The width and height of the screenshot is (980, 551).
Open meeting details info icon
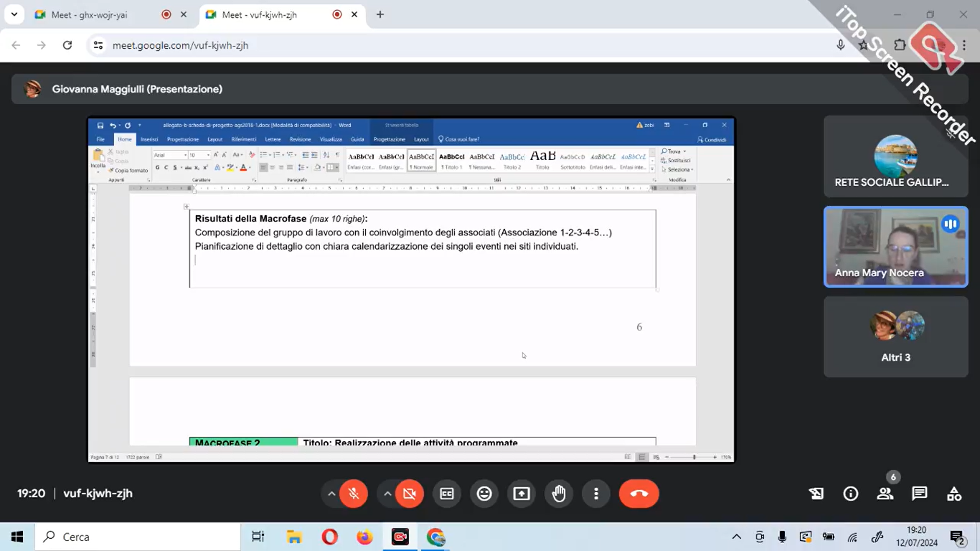click(x=851, y=494)
